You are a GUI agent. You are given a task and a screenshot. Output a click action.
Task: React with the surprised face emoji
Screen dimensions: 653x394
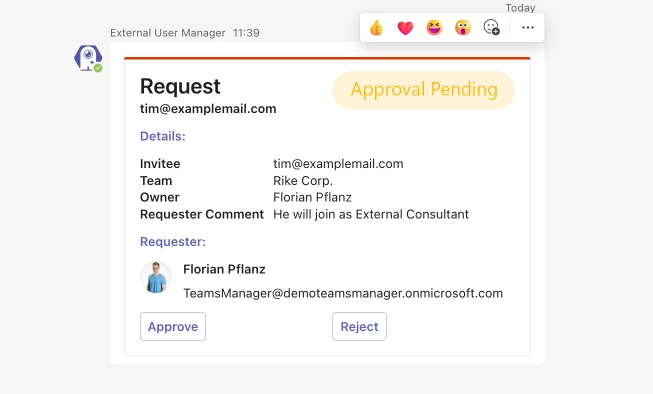463,28
